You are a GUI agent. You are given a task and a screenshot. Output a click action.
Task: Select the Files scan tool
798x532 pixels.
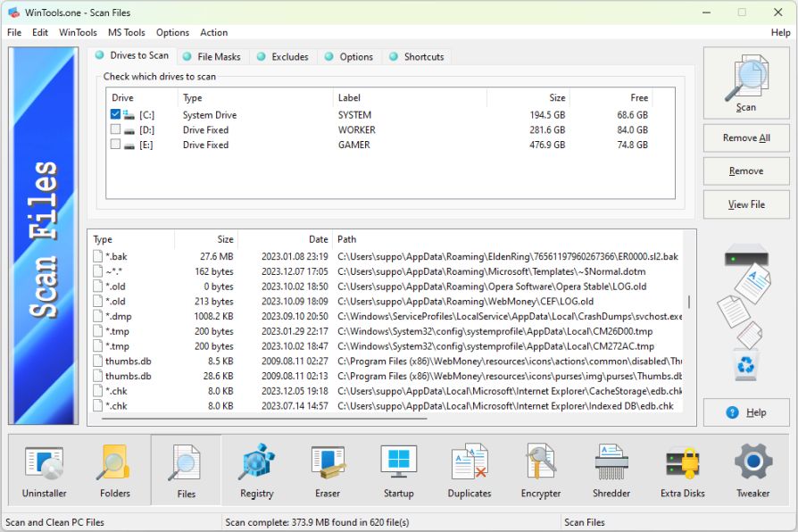187,470
